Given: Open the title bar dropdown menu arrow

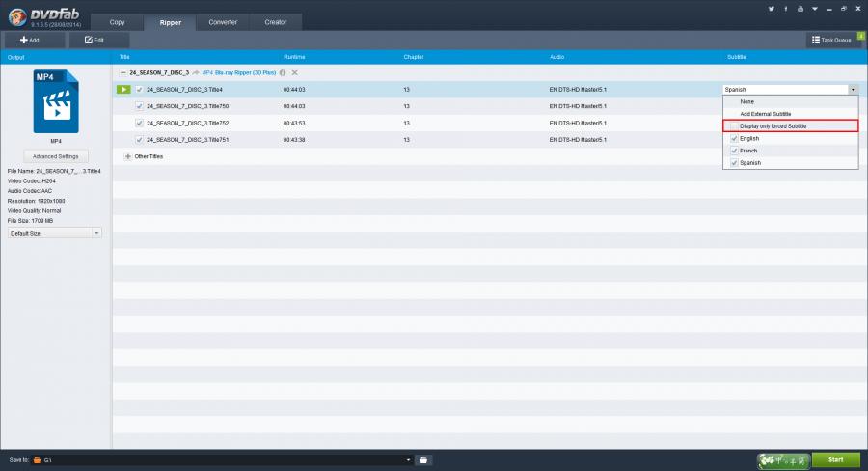Looking at the screenshot, I should coord(814,9).
